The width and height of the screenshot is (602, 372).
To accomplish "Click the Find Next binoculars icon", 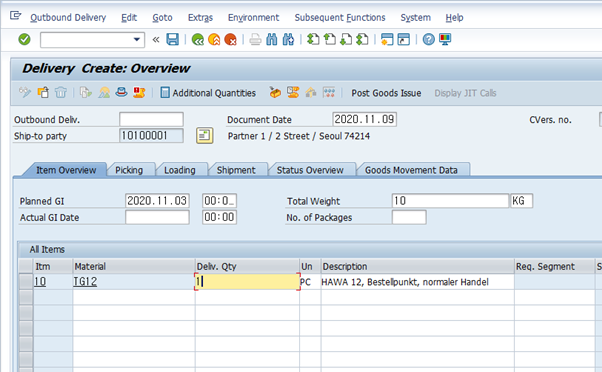I will 288,39.
